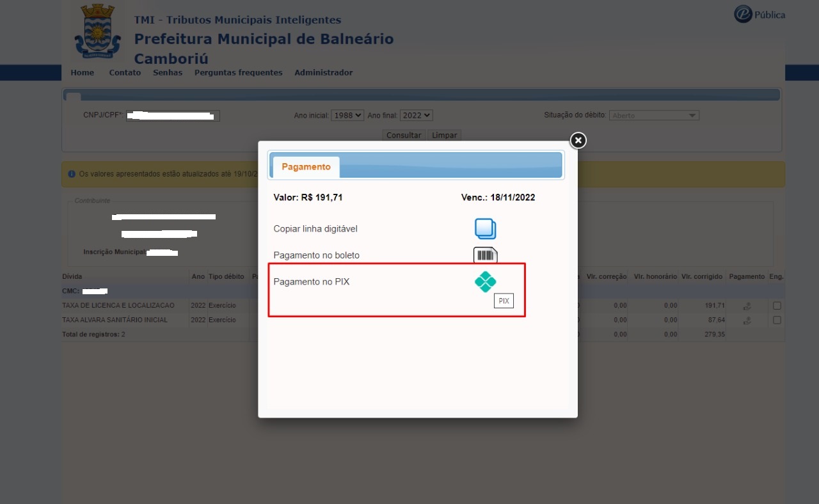Open the Home menu item
This screenshot has height=504, width=819.
pos(83,73)
